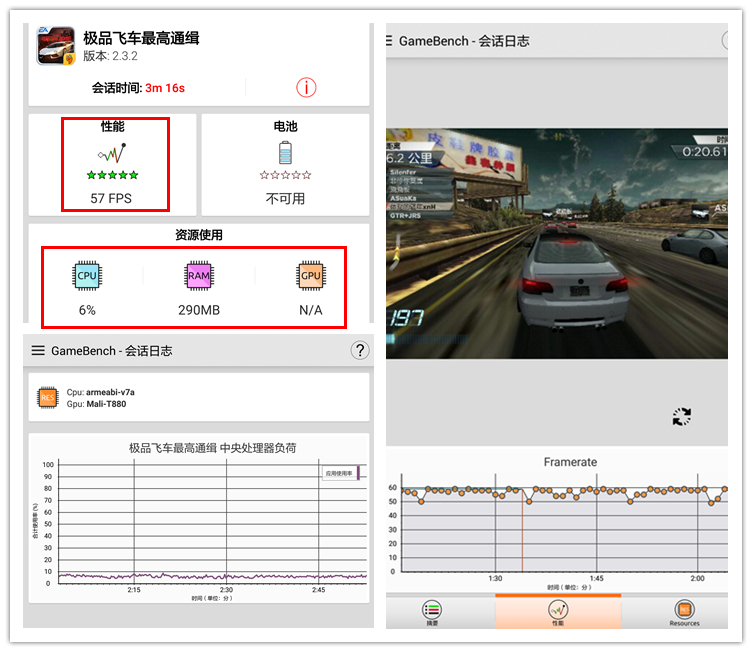Click the 性能 card heading

(x=113, y=126)
